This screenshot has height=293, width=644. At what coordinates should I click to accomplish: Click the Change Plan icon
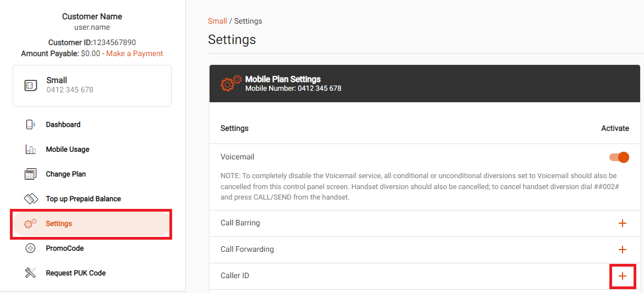pos(30,174)
